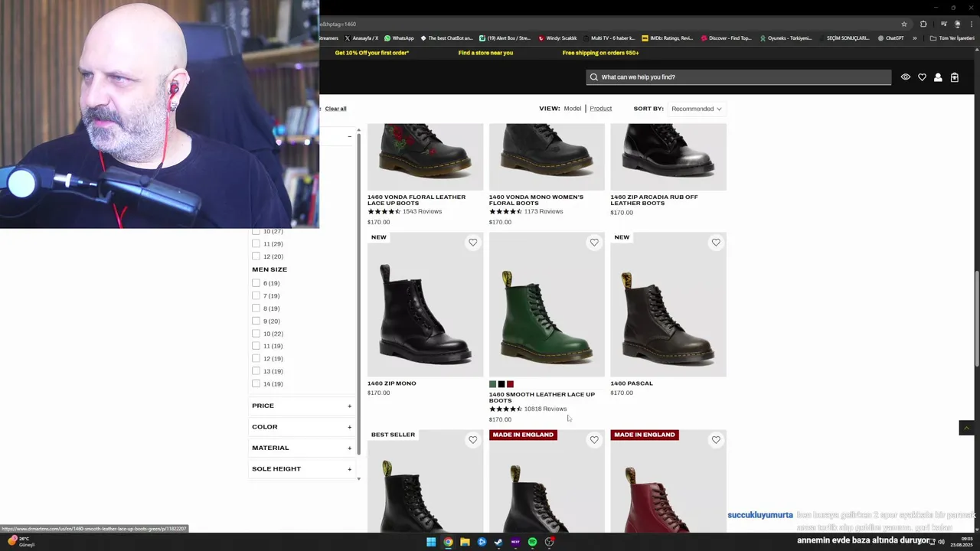Favorite the red Made in England boot

716,440
